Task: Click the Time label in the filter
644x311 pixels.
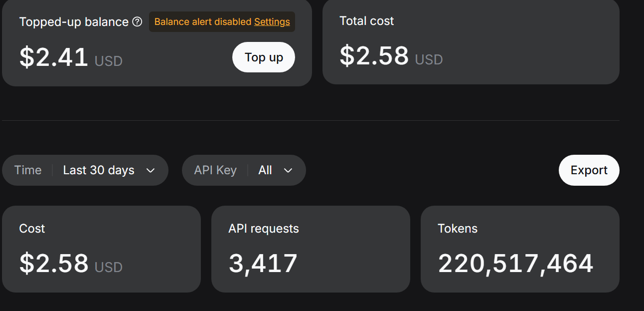Action: click(x=28, y=170)
